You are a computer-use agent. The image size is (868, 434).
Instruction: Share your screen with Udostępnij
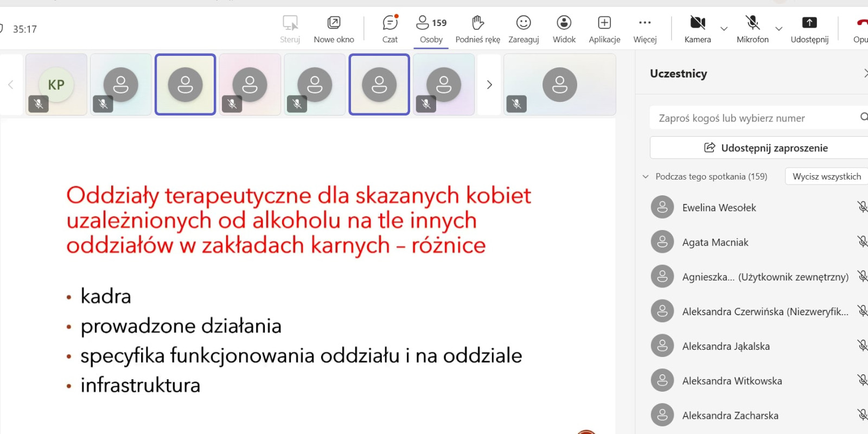[x=809, y=29]
